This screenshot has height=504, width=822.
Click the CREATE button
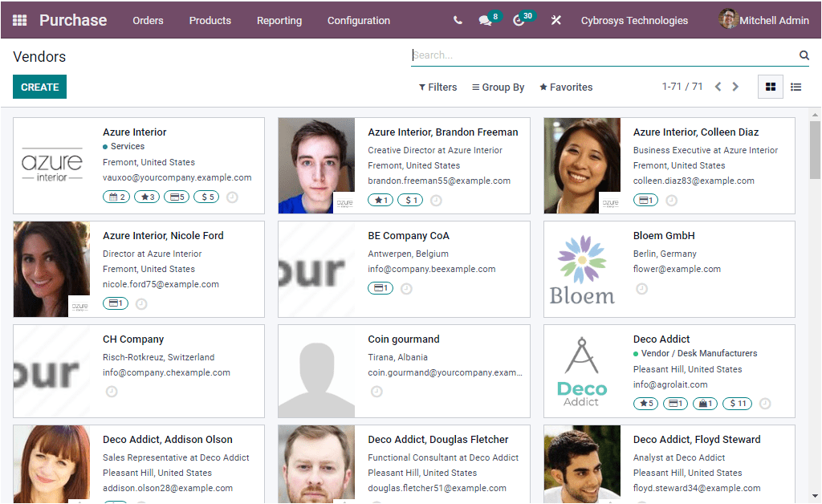39,86
